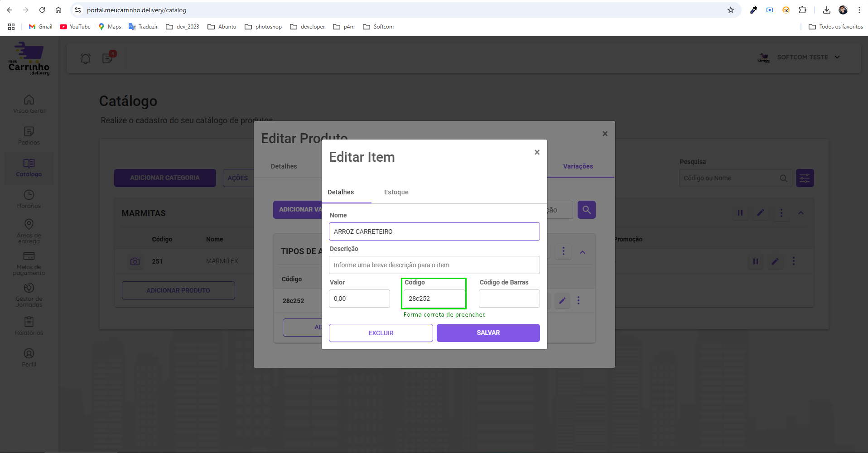Click the filter sliders button beside search
The width and height of the screenshot is (868, 453).
(x=805, y=178)
